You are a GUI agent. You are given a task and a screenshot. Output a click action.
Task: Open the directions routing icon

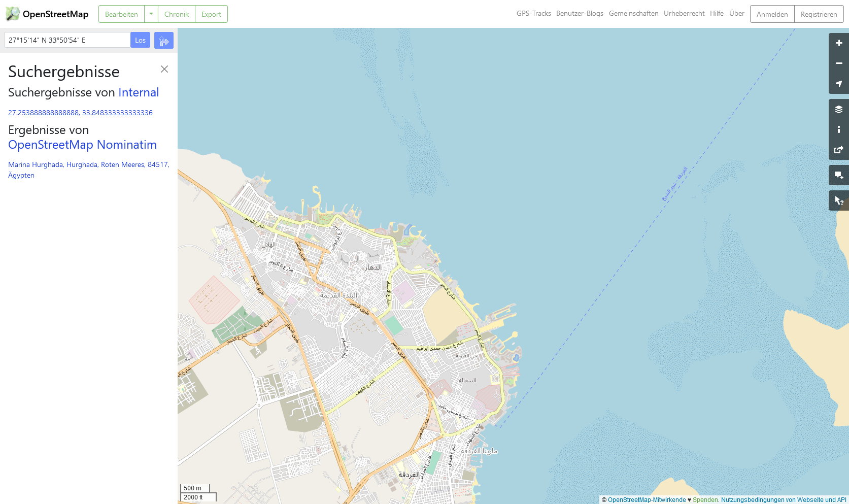coord(164,41)
